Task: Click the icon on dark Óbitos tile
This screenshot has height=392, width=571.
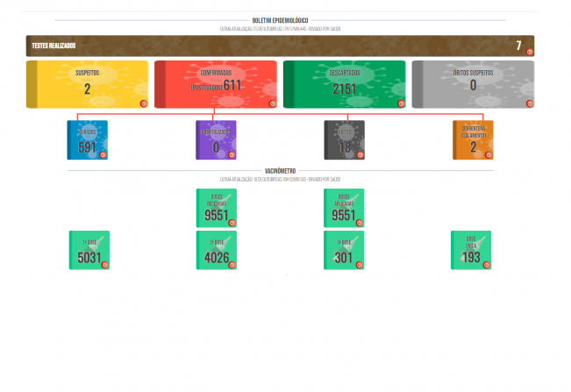Action: (360, 154)
